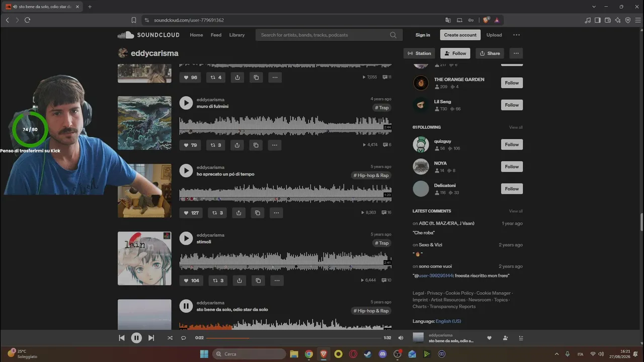Seek within the "stimoli" waveform
The height and width of the screenshot is (362, 644).
[285, 261]
